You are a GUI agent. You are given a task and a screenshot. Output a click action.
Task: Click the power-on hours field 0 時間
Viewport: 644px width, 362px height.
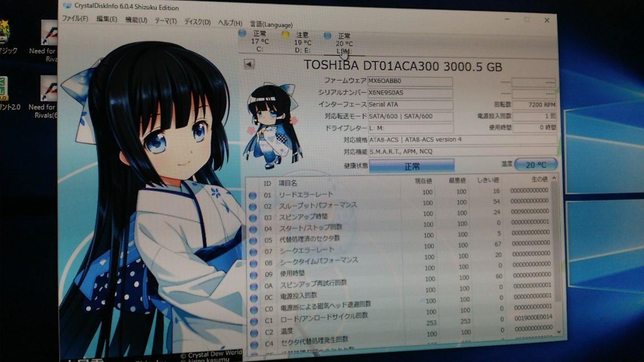click(535, 127)
